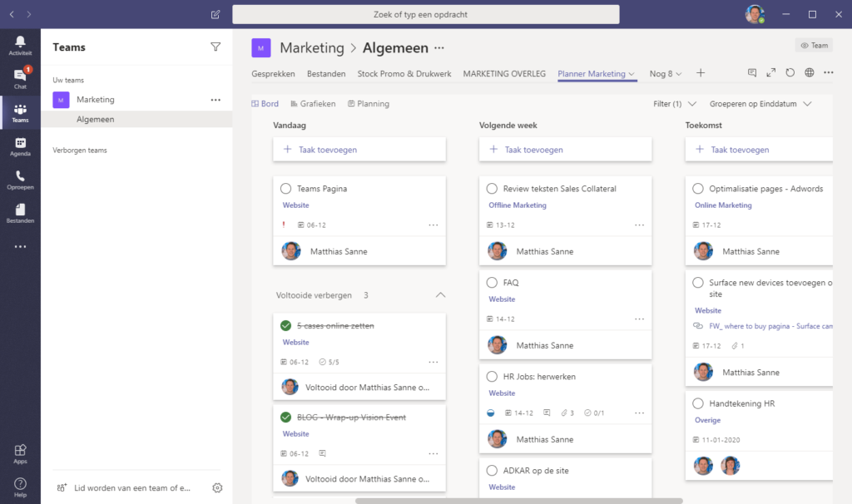Click the forward navigation arrow
This screenshot has height=504, width=852.
(29, 15)
